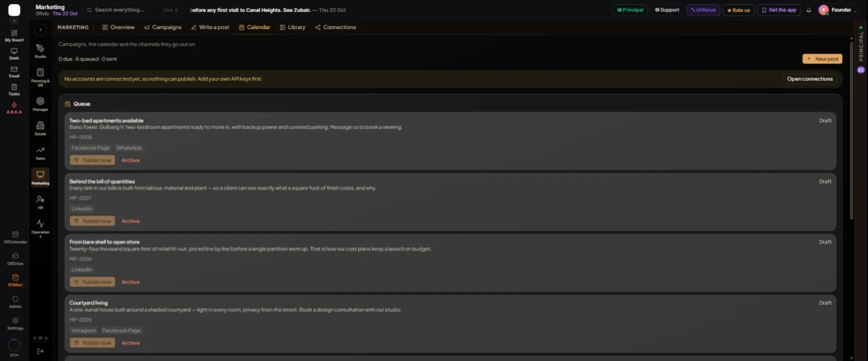Screen dimensions: 868x361
Task: Click the WhatsApp channel tag
Action: tap(129, 148)
